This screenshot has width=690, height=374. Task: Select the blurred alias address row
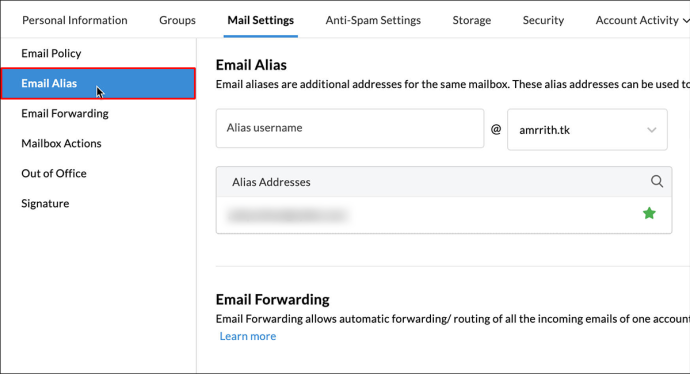pyautogui.click(x=444, y=215)
